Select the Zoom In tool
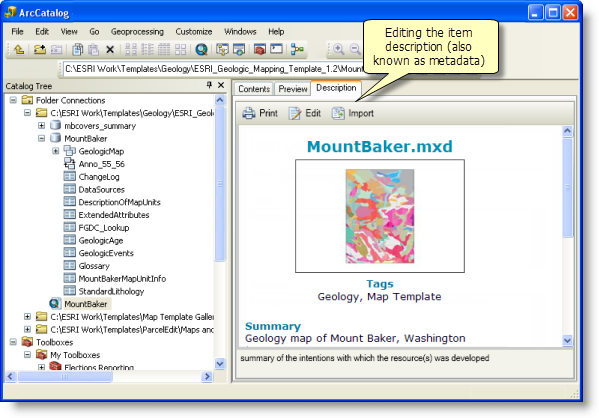The image size is (599, 418). 338,49
